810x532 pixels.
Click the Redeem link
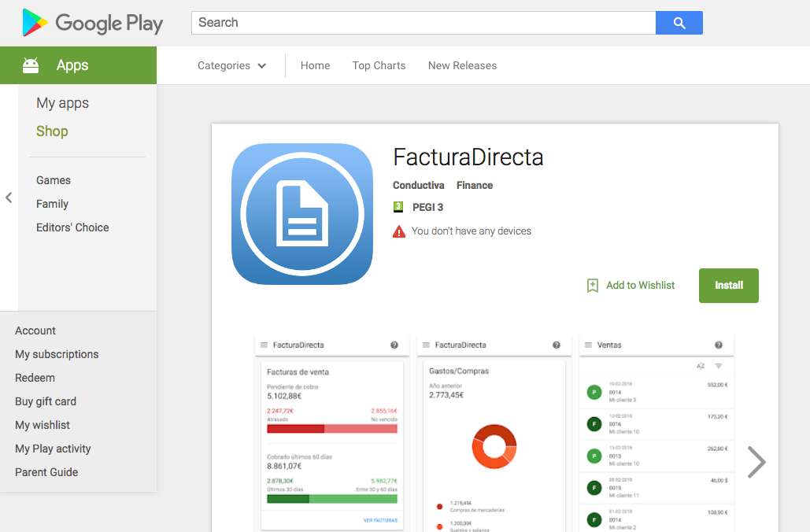(35, 378)
